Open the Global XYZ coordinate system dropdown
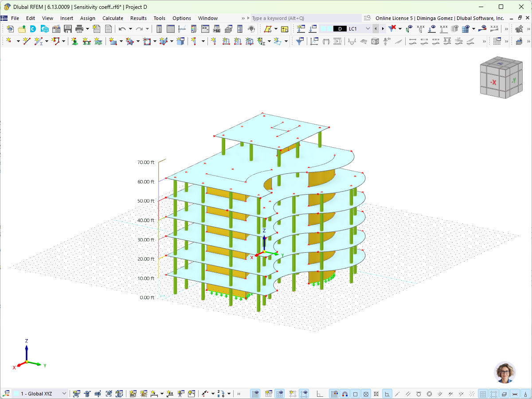 [x=65, y=393]
